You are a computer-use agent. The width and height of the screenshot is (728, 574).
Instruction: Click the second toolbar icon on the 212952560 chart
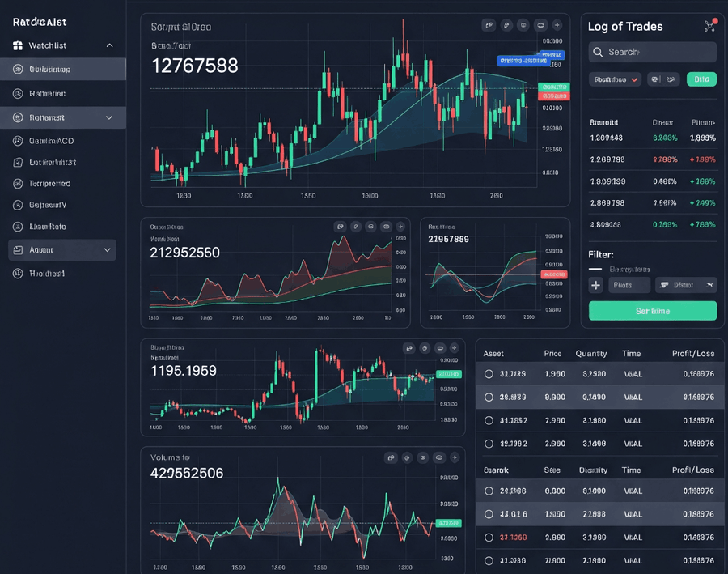356,227
